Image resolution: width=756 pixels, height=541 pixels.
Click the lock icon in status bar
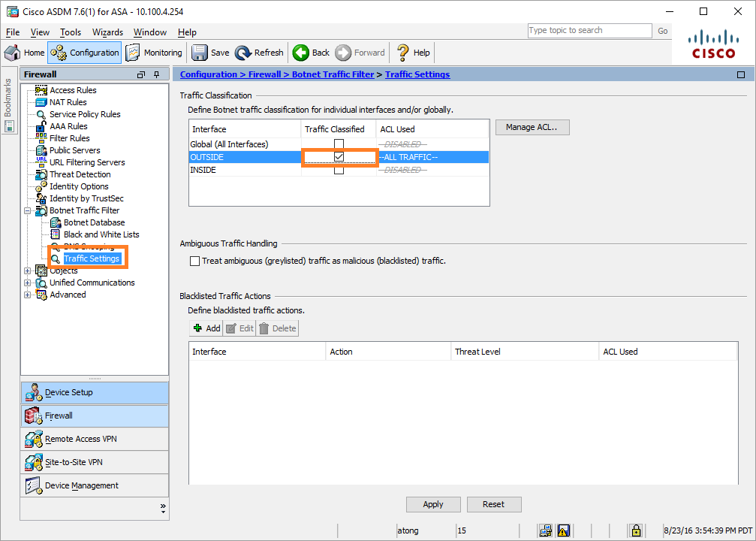pos(636,530)
